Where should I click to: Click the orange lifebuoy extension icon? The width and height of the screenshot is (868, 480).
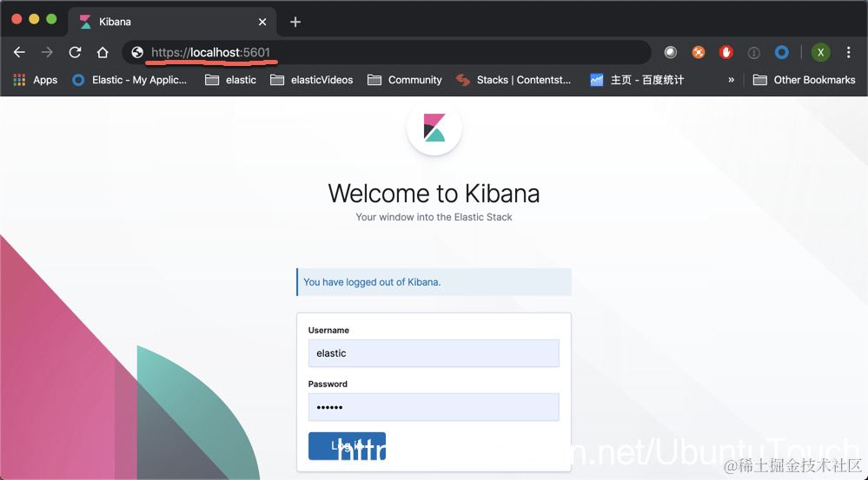(x=698, y=53)
